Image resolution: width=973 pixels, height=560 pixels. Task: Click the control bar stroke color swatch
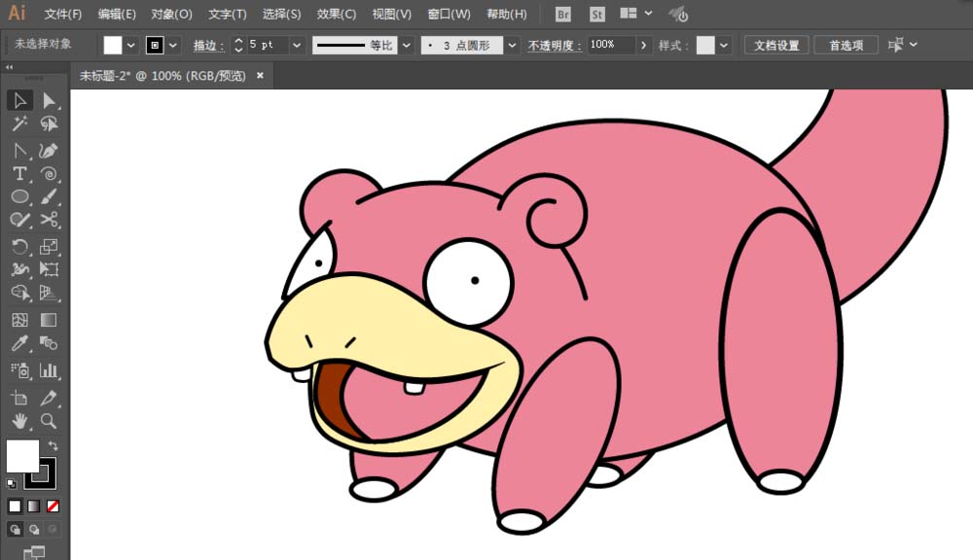[155, 45]
